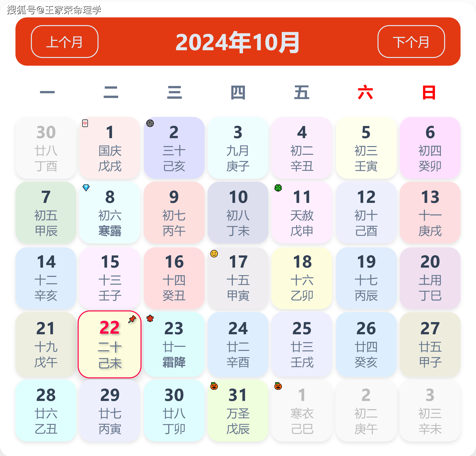Select October 8 寒露 day cell
476x456 pixels.
click(109, 213)
